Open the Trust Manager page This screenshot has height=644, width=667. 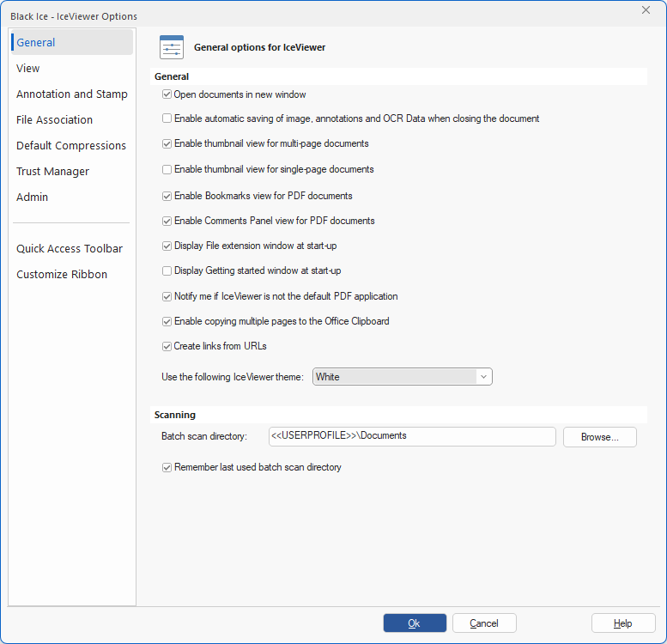pyautogui.click(x=52, y=171)
